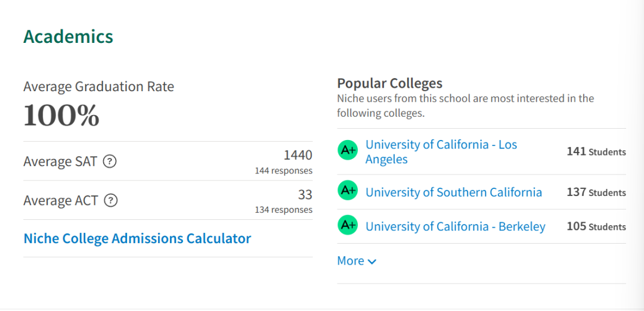Expand the More colleges chevron

pos(372,262)
